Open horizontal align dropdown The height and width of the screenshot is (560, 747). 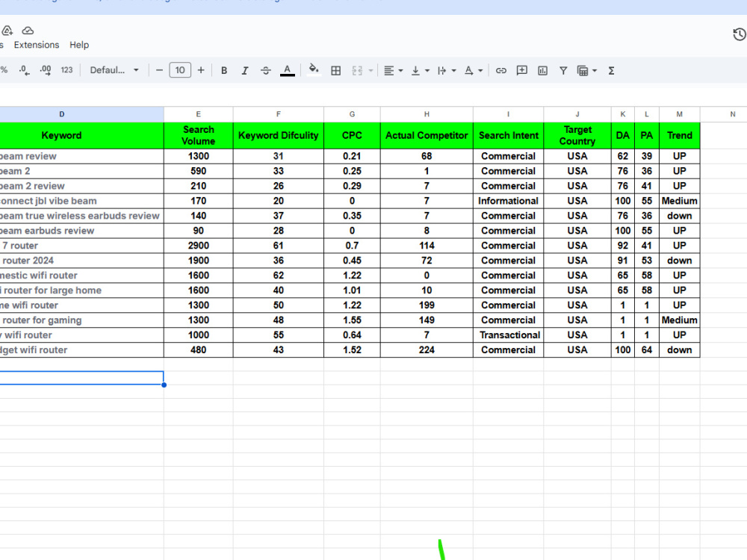(x=394, y=70)
